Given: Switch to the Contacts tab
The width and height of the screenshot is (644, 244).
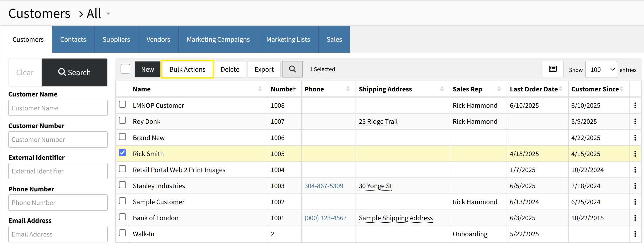Looking at the screenshot, I should pyautogui.click(x=73, y=39).
